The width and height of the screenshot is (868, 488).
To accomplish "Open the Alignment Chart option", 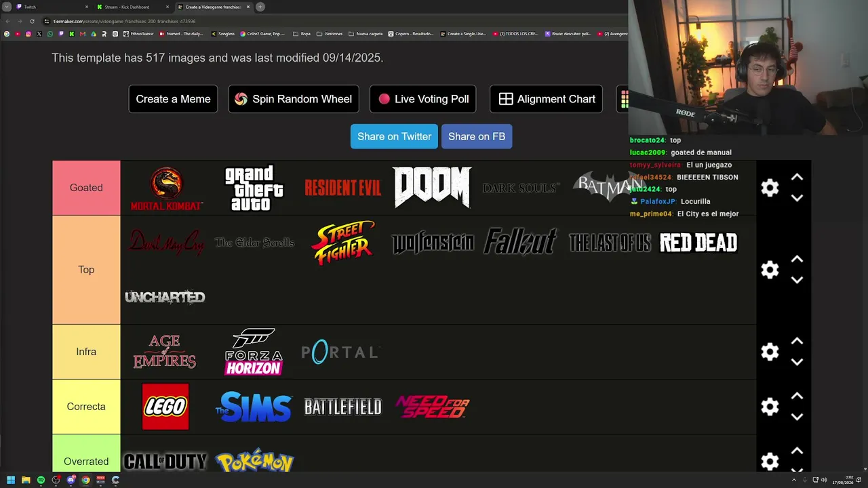I will [x=547, y=99].
